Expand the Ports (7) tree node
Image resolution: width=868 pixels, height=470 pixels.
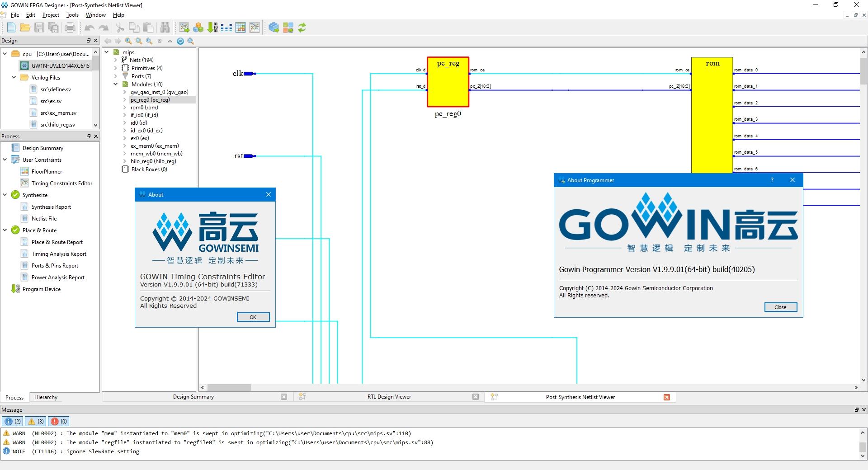coord(116,76)
